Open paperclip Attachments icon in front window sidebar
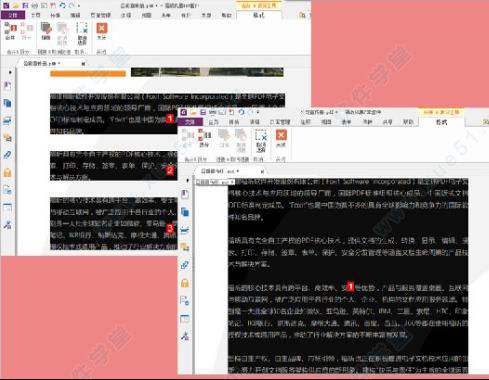The image size is (489, 380). (x=185, y=265)
